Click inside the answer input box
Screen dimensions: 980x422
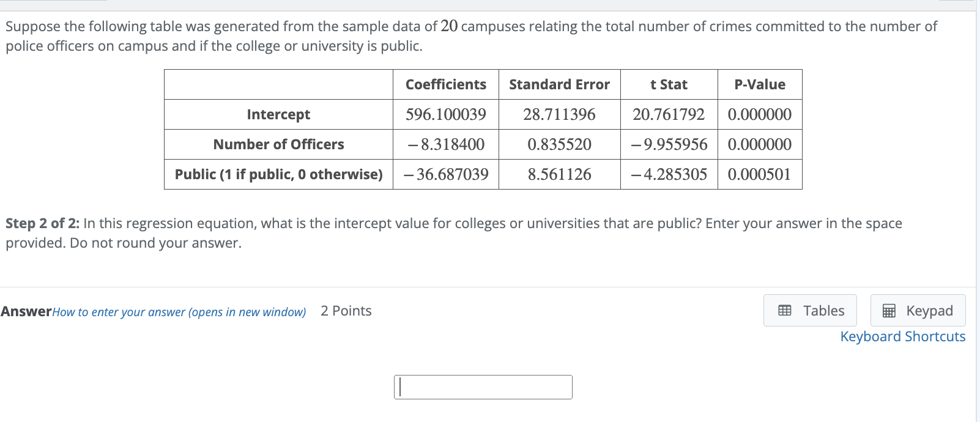point(483,387)
